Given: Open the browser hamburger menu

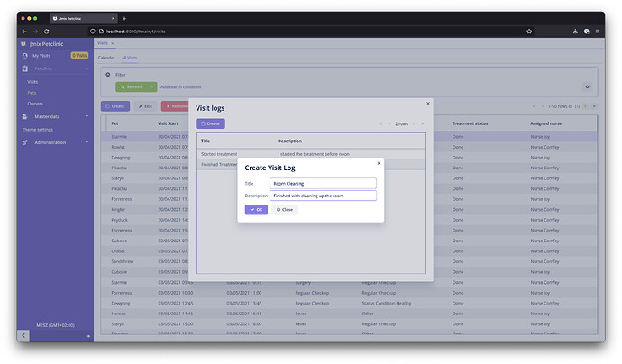Looking at the screenshot, I should [597, 32].
